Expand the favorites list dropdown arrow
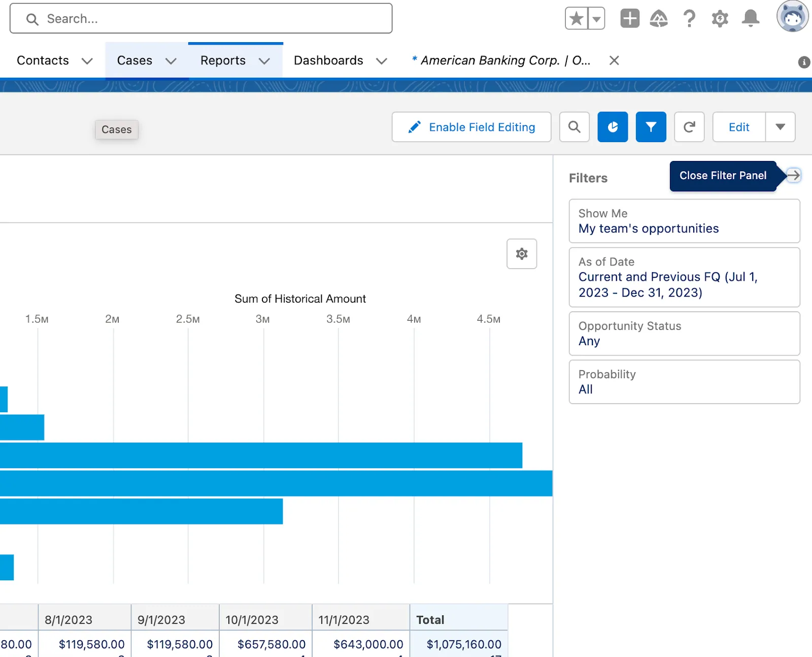This screenshot has height=657, width=812. click(596, 19)
